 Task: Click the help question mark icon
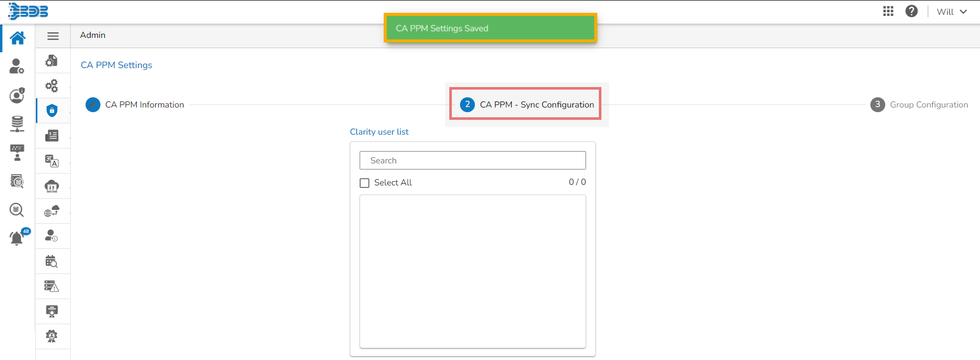(x=911, y=11)
